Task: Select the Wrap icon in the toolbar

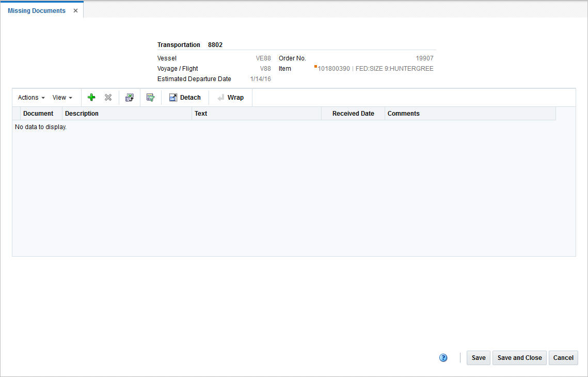Action: 220,97
